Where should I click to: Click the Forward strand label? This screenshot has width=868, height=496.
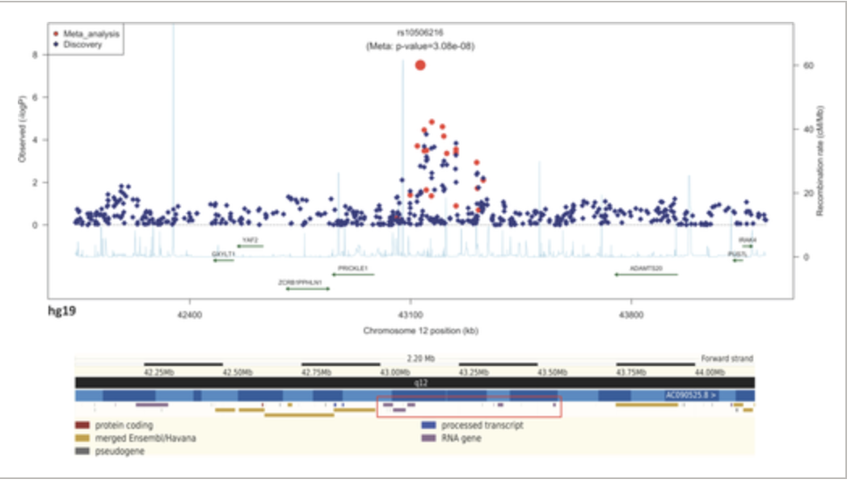726,359
